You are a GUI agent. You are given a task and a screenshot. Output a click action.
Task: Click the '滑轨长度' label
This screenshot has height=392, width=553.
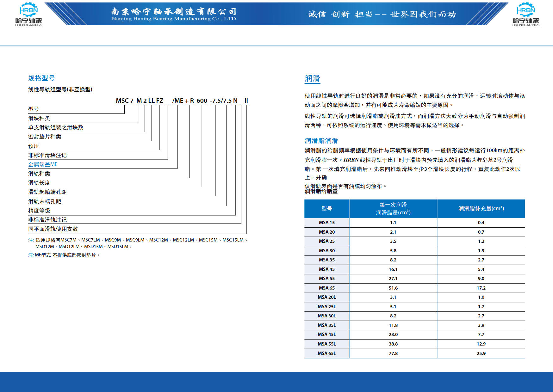(39, 183)
